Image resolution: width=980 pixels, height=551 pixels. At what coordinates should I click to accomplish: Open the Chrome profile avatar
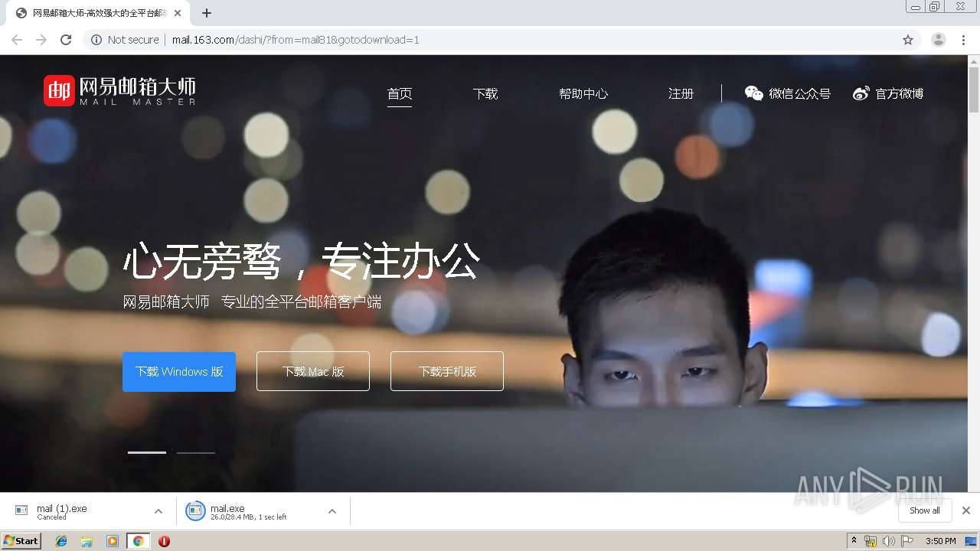[x=939, y=40]
